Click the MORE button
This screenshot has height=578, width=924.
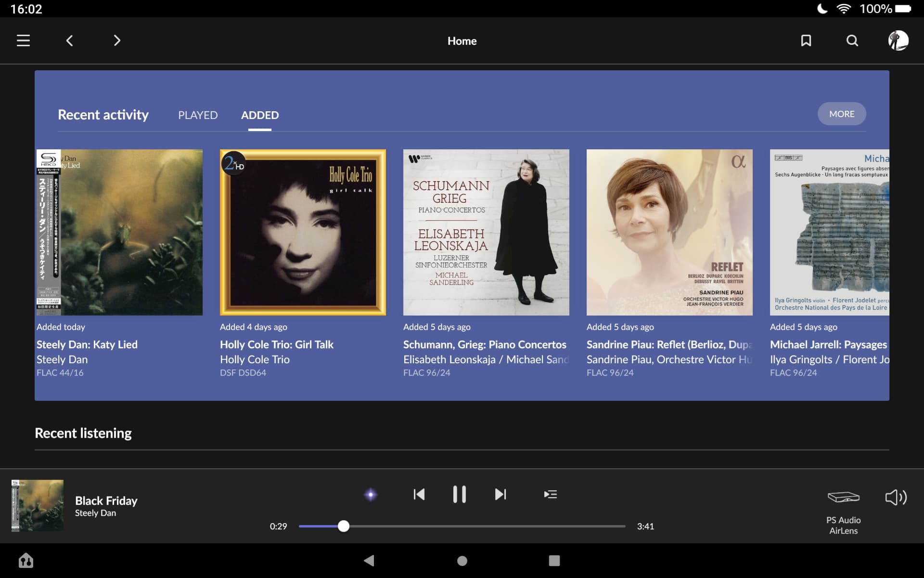coord(842,114)
